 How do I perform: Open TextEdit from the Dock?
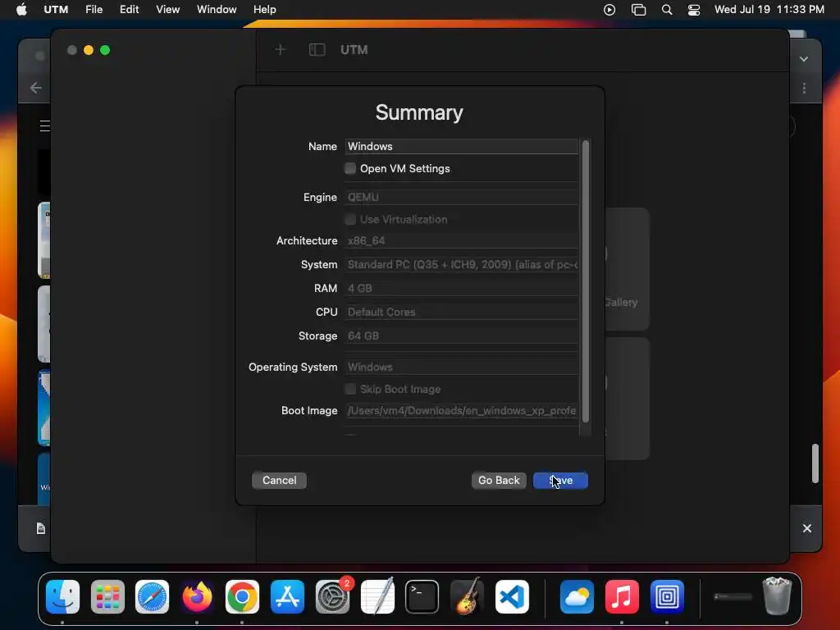(x=377, y=596)
